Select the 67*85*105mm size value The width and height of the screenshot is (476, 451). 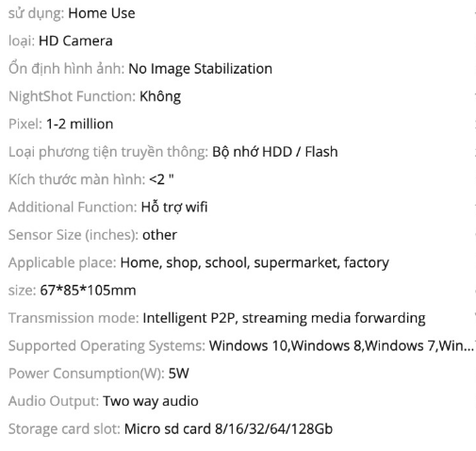coord(88,291)
